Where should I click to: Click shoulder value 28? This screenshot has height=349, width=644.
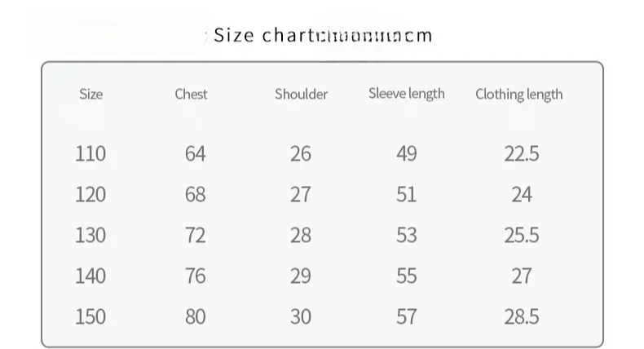tap(301, 235)
